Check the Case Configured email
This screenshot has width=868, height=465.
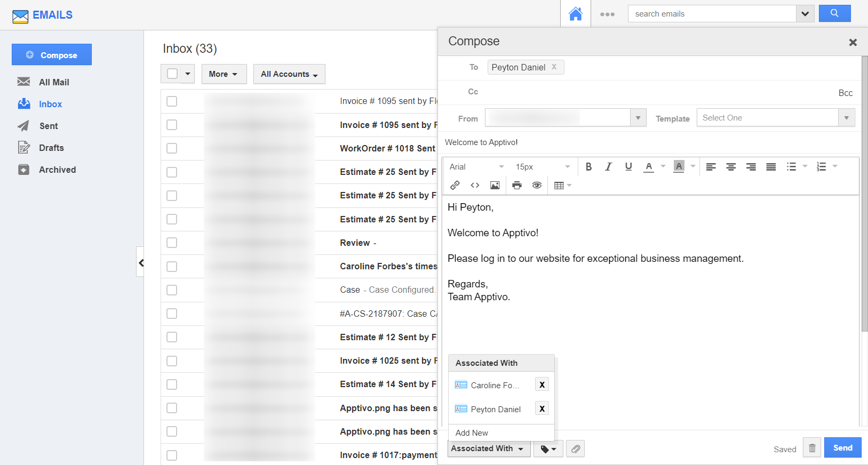click(172, 290)
